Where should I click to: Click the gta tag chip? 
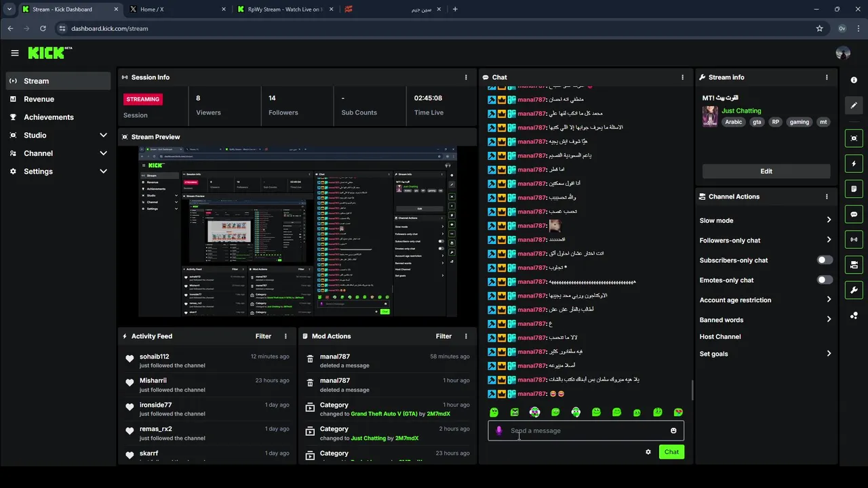coord(757,122)
